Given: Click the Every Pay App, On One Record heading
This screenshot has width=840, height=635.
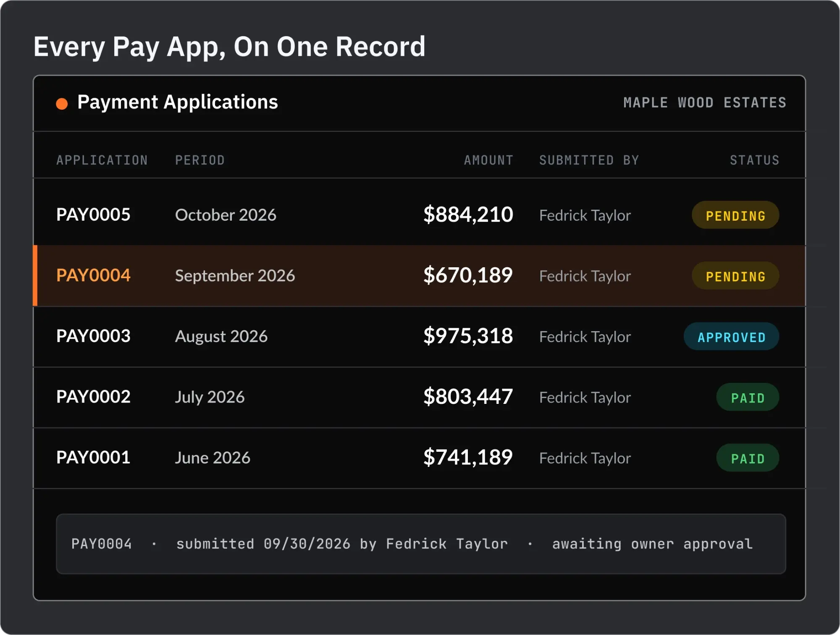Looking at the screenshot, I should tap(229, 47).
